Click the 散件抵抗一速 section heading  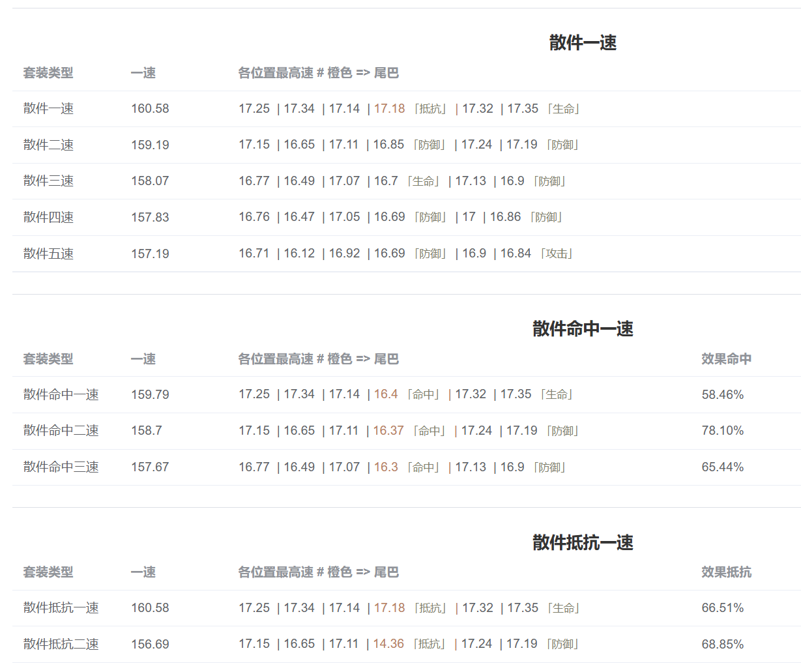pyautogui.click(x=583, y=543)
